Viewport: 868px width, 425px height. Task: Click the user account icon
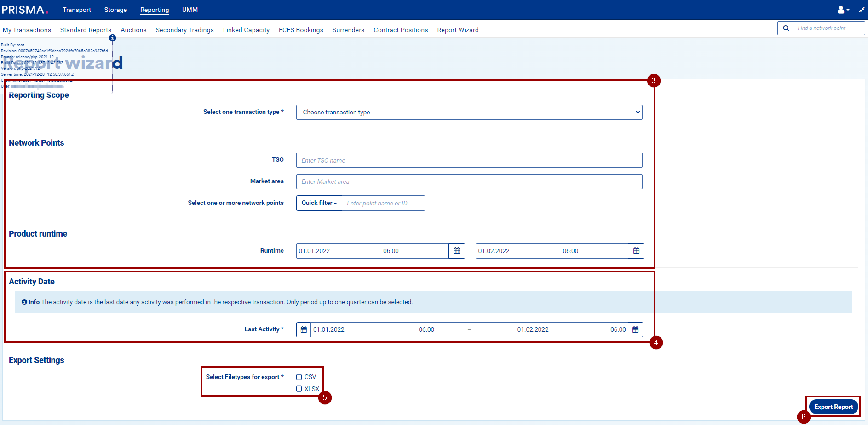click(x=841, y=10)
